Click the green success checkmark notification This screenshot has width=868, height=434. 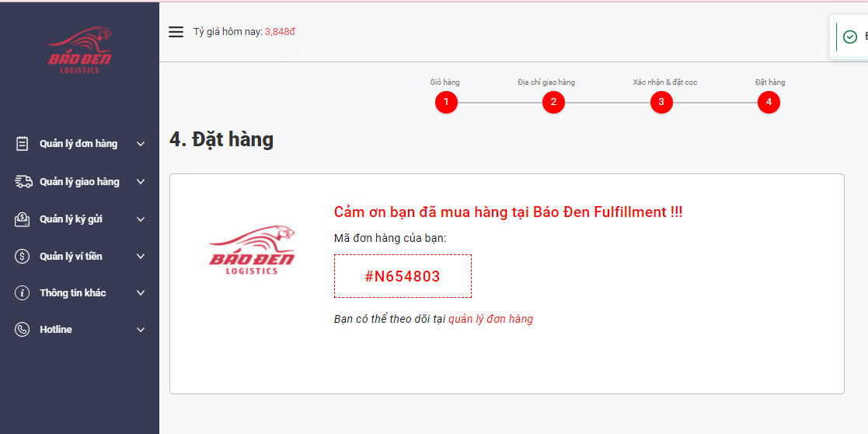pos(850,37)
